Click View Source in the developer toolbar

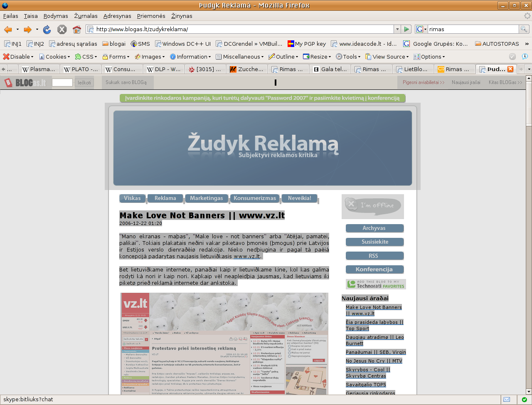(x=387, y=57)
